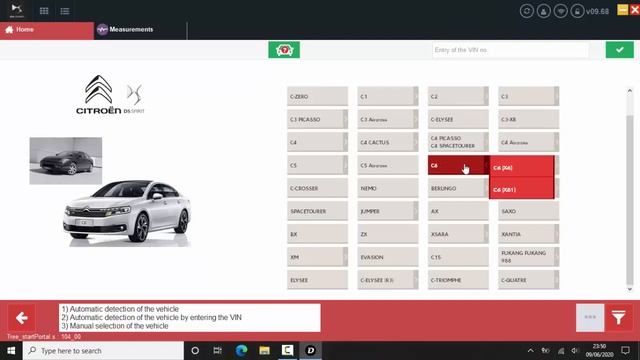The width and height of the screenshot is (640, 360).
Task: Select the BX model button
Action: tap(318, 234)
